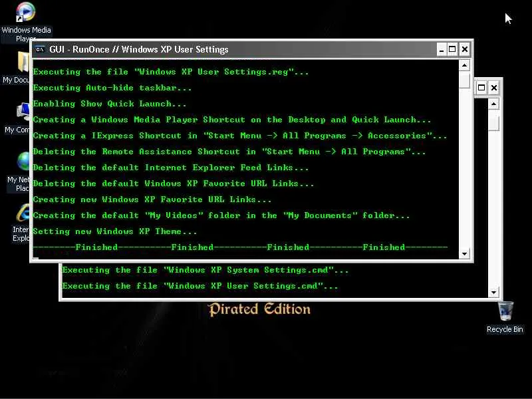Click the line 'Creating a Windows Media Player Shortcut'

click(x=232, y=120)
